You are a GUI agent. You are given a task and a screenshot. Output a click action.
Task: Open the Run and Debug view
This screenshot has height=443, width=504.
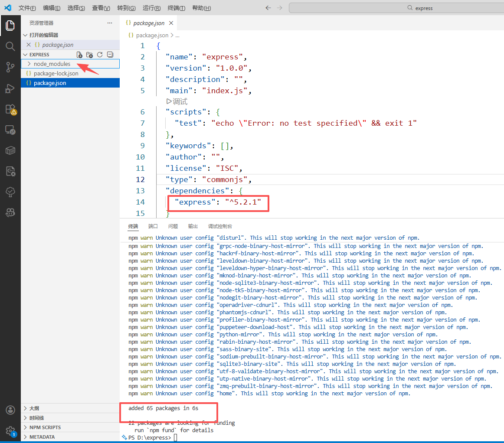coord(10,88)
